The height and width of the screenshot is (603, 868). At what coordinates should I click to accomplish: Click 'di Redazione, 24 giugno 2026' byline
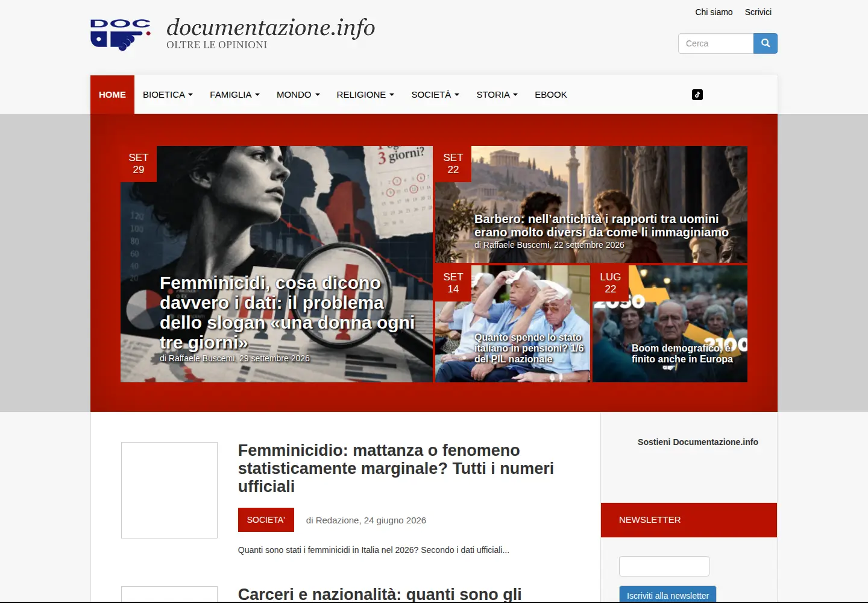coord(366,520)
